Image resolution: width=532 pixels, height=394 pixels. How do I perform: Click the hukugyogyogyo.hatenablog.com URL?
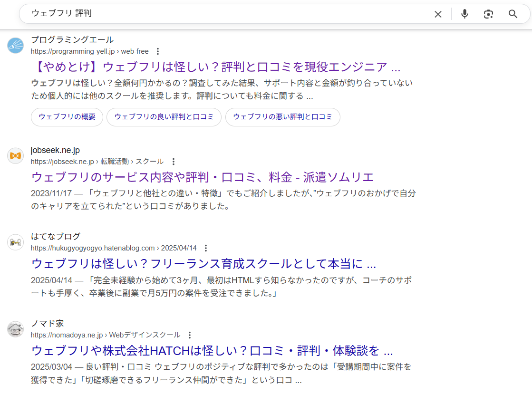[114, 248]
